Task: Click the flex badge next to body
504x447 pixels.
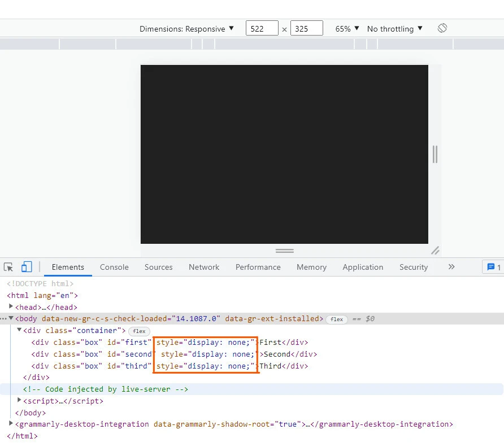Action: tap(337, 319)
